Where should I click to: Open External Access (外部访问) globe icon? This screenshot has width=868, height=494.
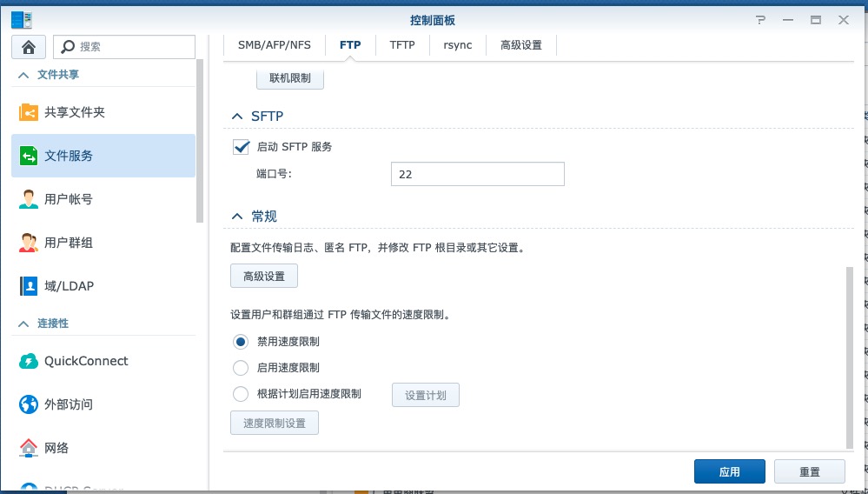point(29,404)
